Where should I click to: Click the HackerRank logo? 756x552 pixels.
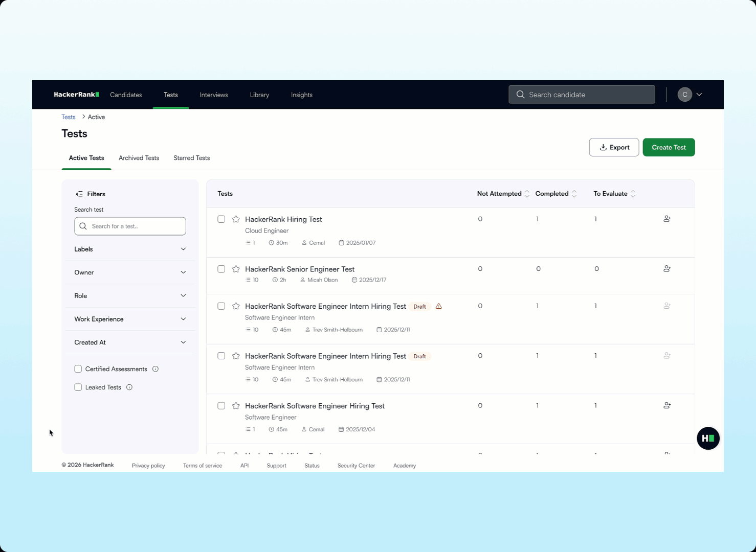click(77, 95)
